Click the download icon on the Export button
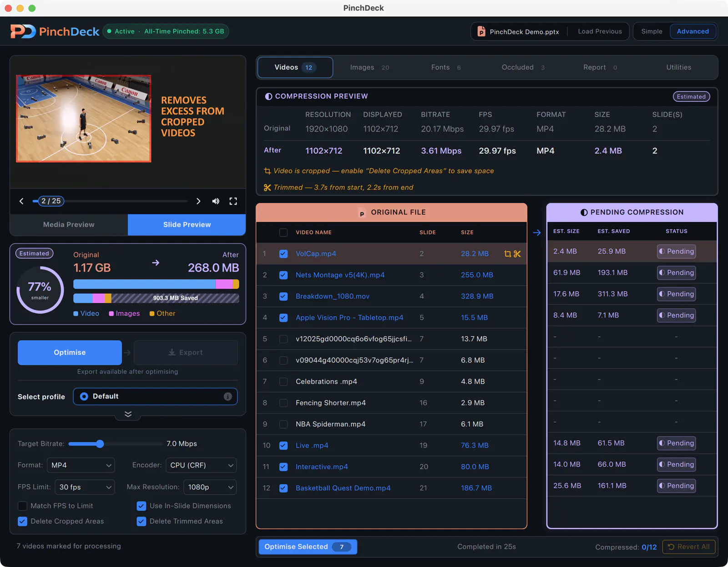728x567 pixels. (x=172, y=353)
